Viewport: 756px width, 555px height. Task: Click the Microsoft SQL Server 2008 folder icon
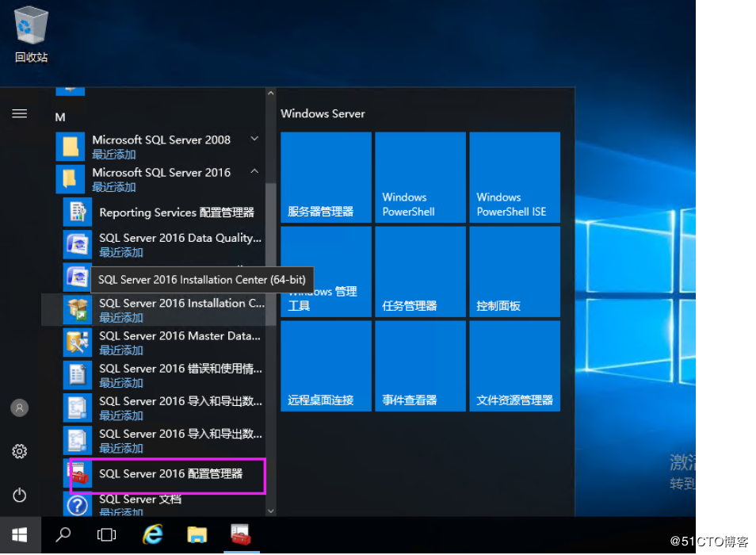coord(71,147)
